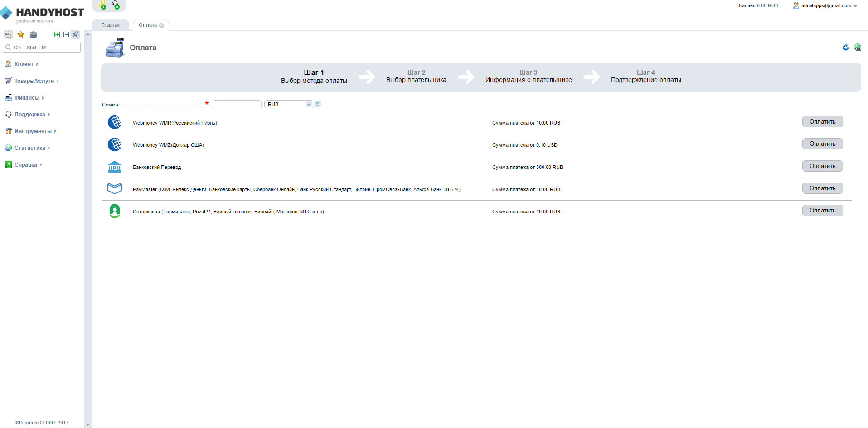The image size is (868, 428).
Task: Go to Шаг 1 Выбор метода оплаты
Action: point(314,77)
